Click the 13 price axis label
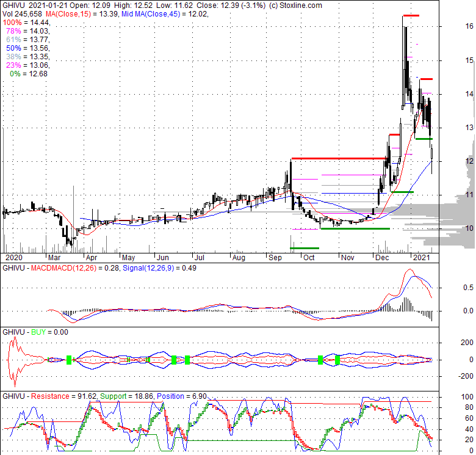 click(x=469, y=128)
